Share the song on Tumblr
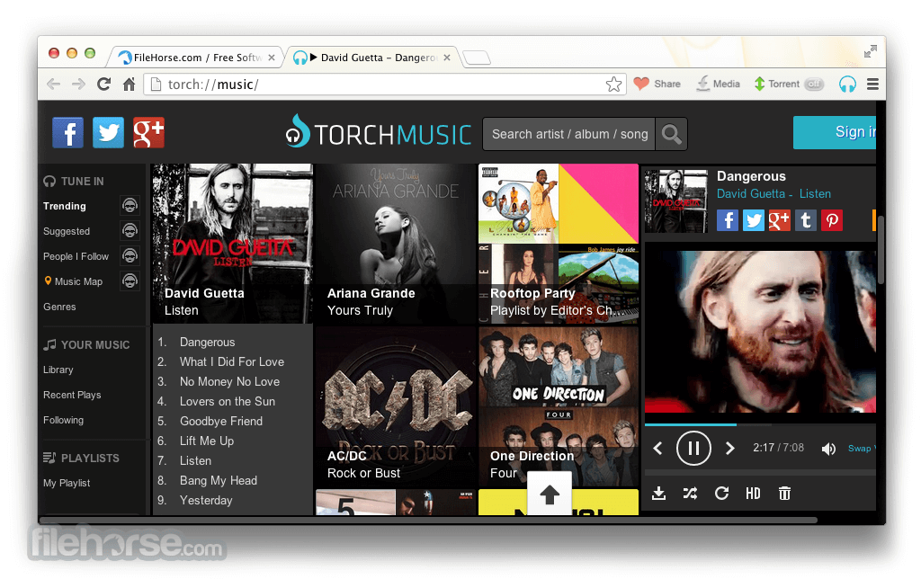Viewport: 921px width, 588px height. 806,220
